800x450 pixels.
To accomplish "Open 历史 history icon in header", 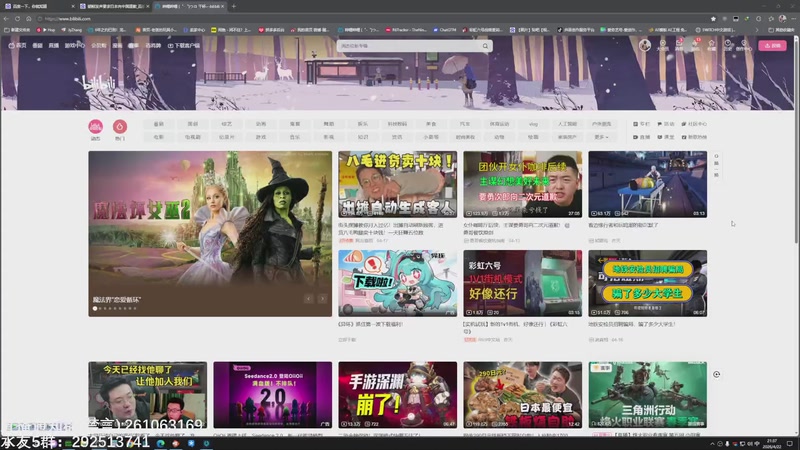I will 728,45.
